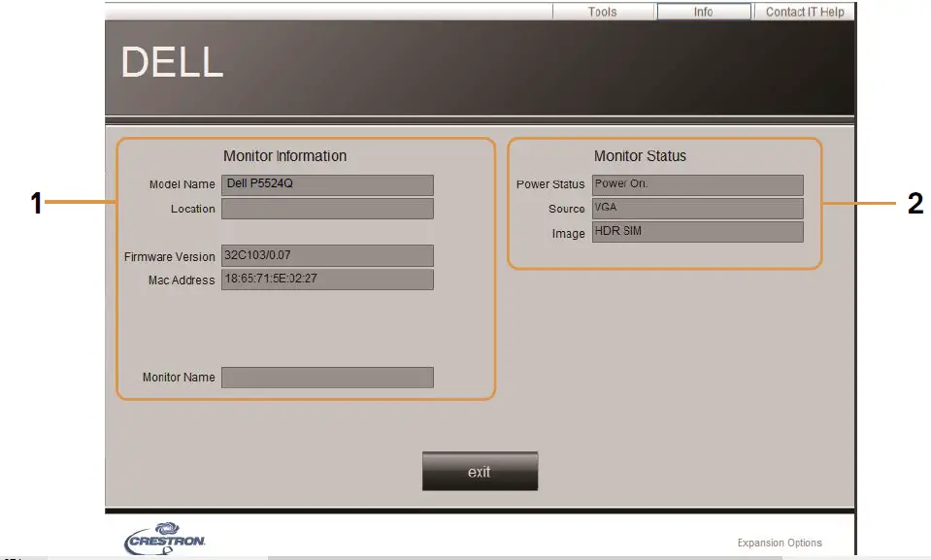
Task: Click the Image field showing HDR SIM
Action: 697,232
